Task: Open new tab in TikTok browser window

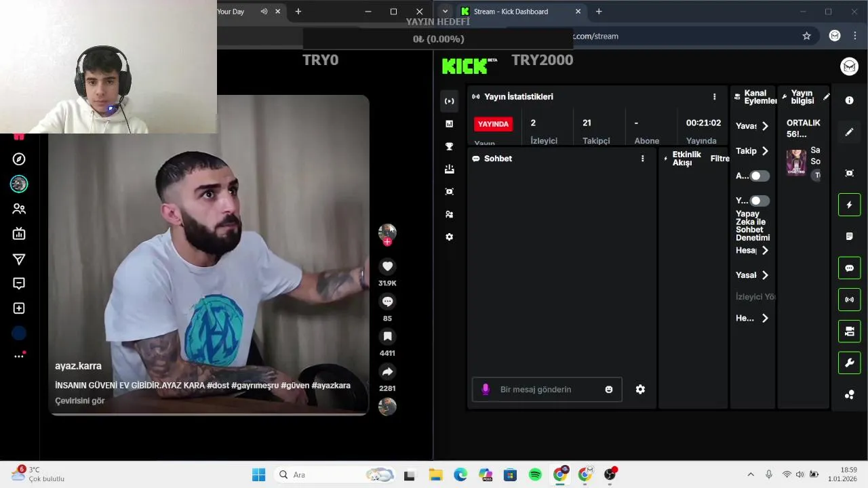Action: tap(298, 12)
